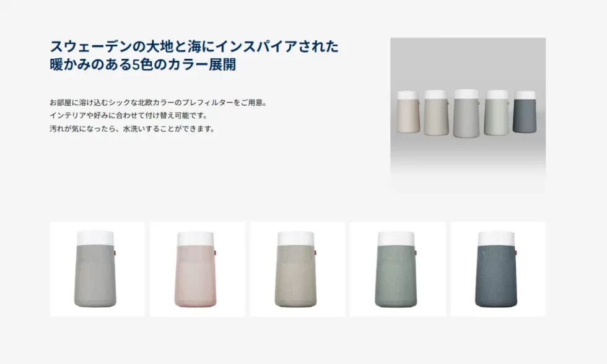Click heading line 暖かみのある5色のカラー展開
Screen dimensions: 607x364
tap(143, 64)
